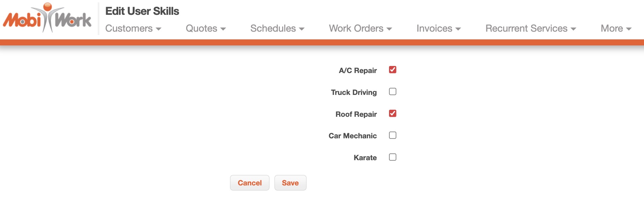This screenshot has width=644, height=212.
Task: Click the A/C Repair label
Action: coord(358,71)
